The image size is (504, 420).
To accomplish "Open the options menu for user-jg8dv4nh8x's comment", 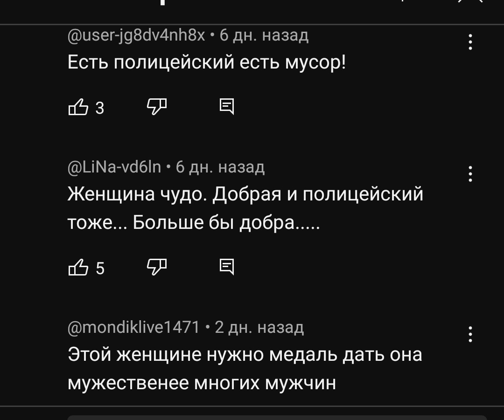I will [x=470, y=42].
